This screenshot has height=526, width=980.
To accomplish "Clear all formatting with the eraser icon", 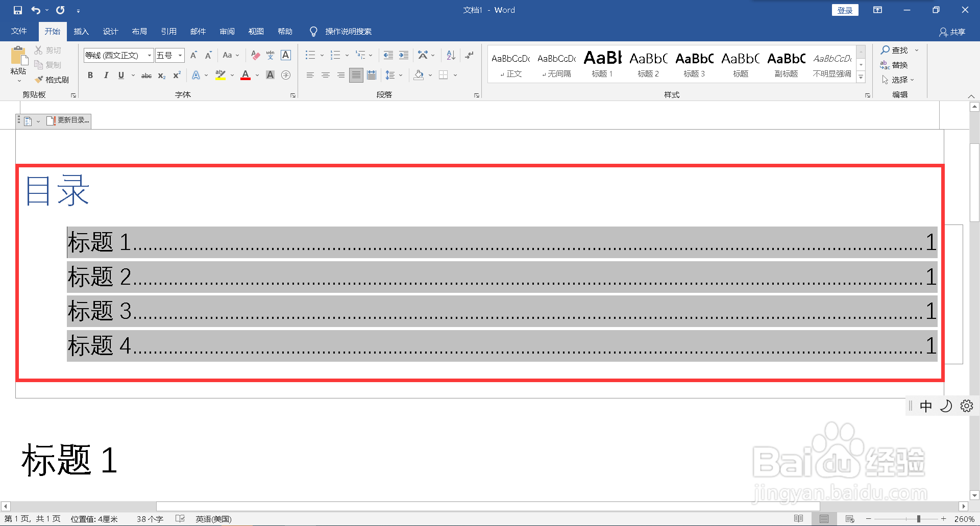I will point(256,55).
